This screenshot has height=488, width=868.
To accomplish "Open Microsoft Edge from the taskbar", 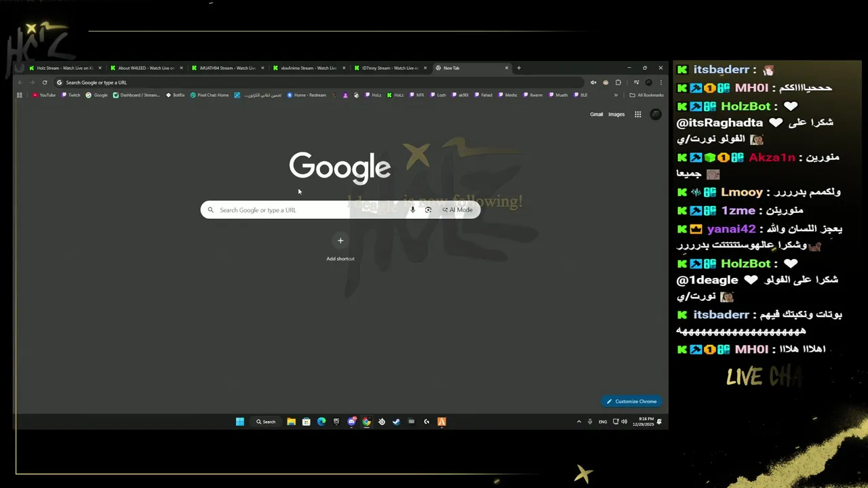I will point(321,422).
